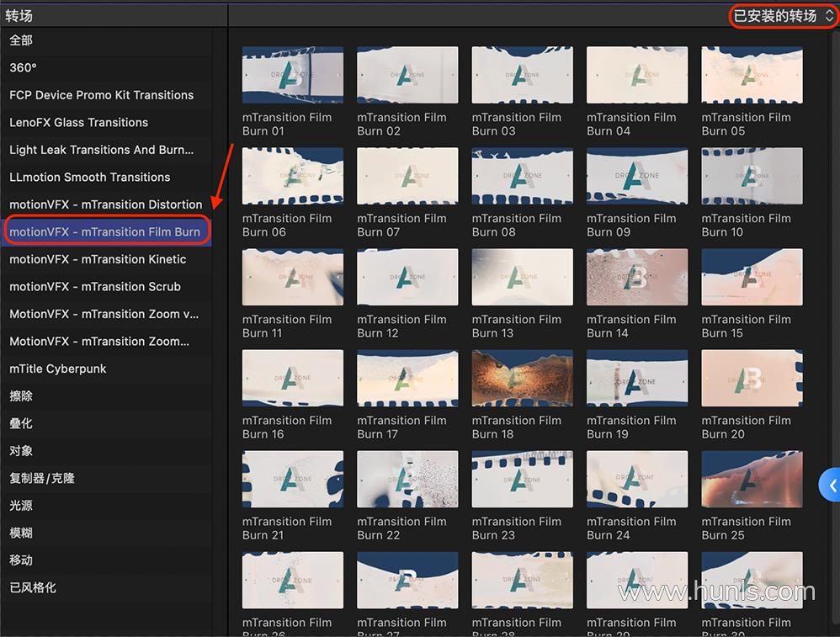Select the 360° category
Image resolution: width=840 pixels, height=637 pixels.
(x=106, y=67)
